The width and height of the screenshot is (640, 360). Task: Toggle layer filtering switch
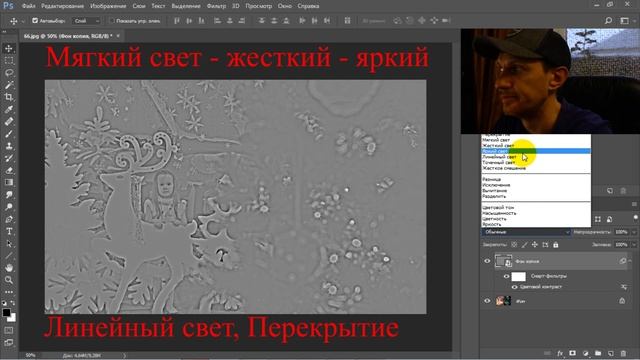click(x=636, y=218)
